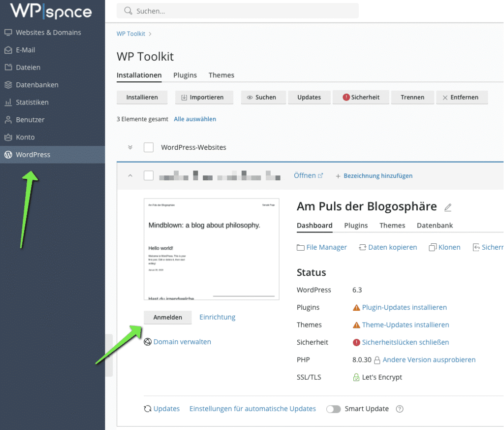Click the Updates refresh icon at bottom

pyautogui.click(x=148, y=409)
